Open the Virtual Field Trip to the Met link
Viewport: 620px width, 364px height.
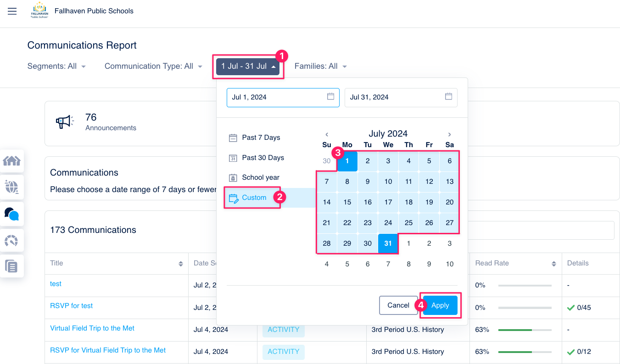[92, 328]
